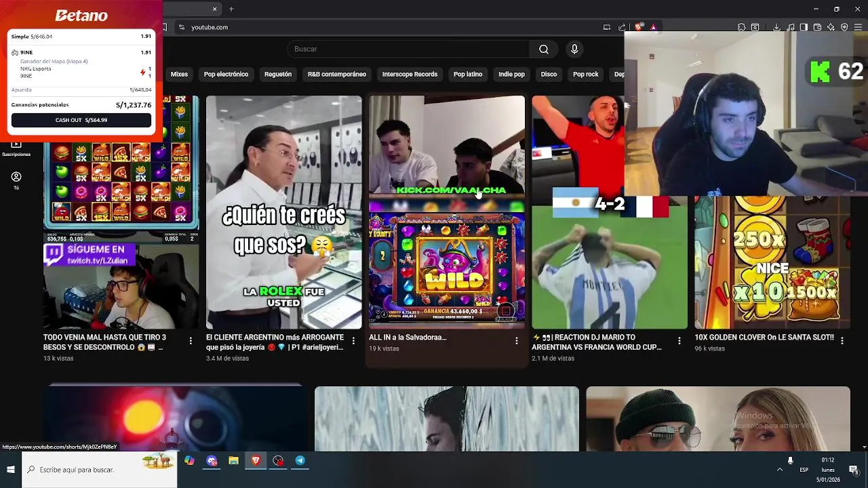Choose the R&B contemporáneo chip

337,74
